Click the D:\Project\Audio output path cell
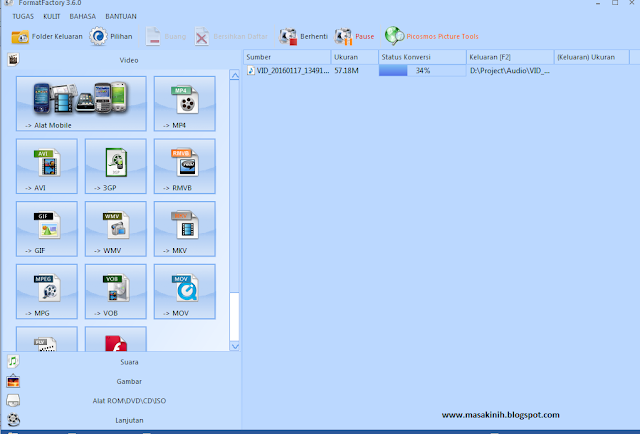This screenshot has height=434, width=640. pyautogui.click(x=510, y=71)
